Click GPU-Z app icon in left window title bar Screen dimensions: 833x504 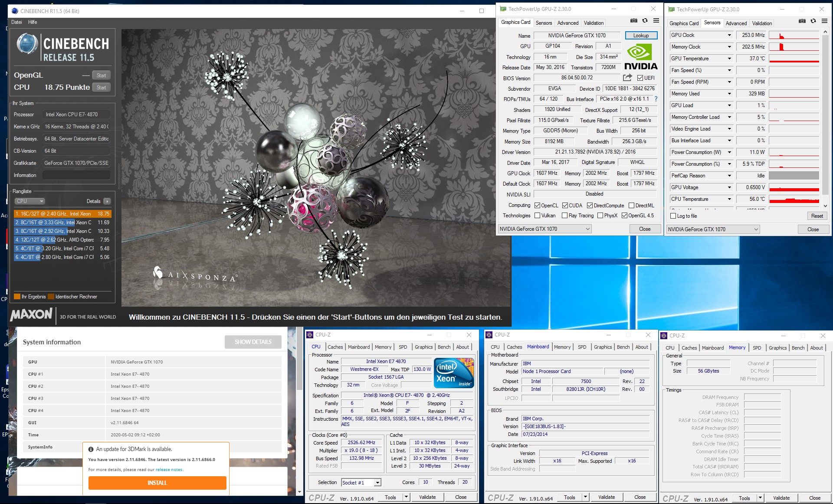point(503,9)
